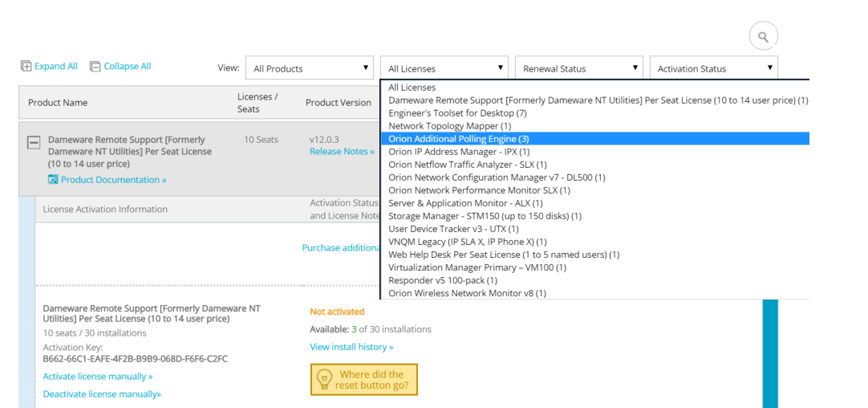The width and height of the screenshot is (868, 408).
Task: Click the magnifier search icon
Action: [x=763, y=36]
